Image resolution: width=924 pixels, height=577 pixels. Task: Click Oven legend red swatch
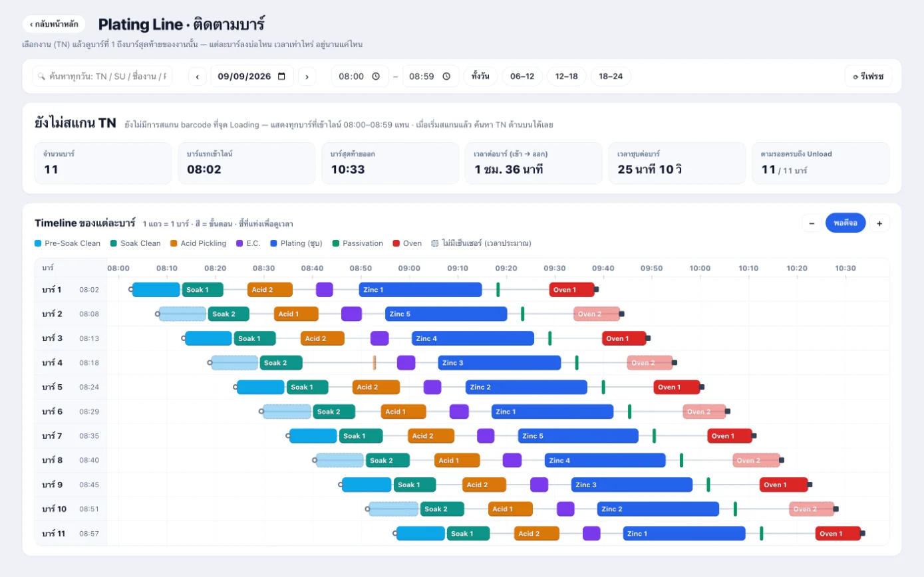tap(396, 243)
